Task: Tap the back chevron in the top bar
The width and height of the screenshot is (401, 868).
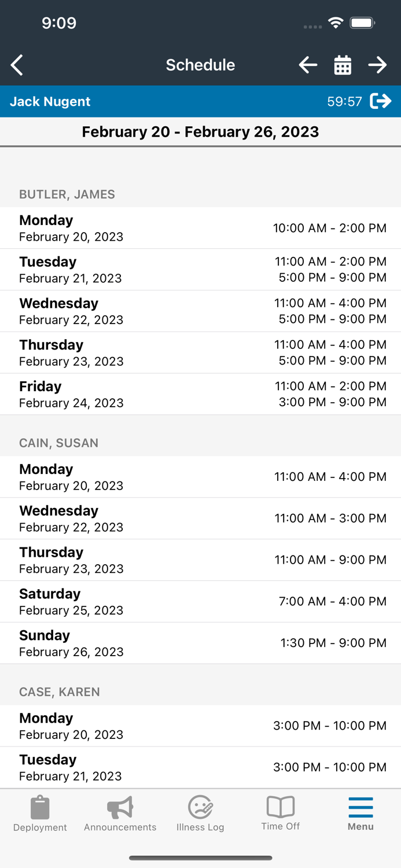Action: coord(16,65)
